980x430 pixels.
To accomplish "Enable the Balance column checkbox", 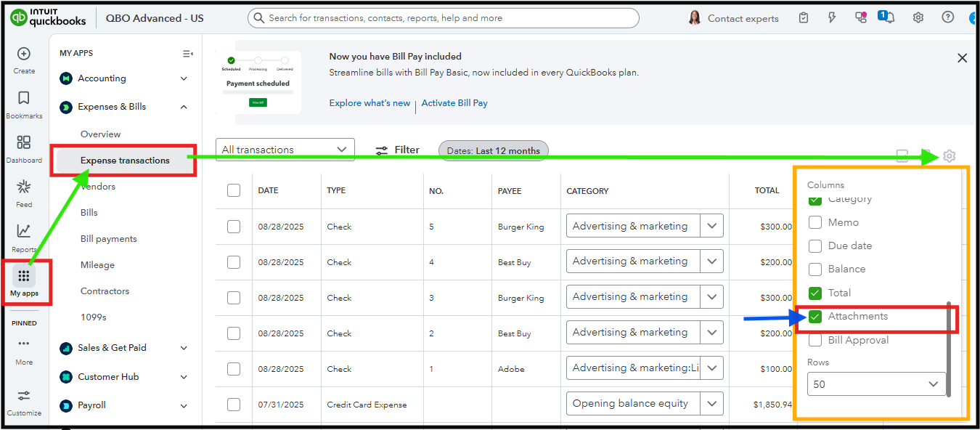I will click(815, 269).
